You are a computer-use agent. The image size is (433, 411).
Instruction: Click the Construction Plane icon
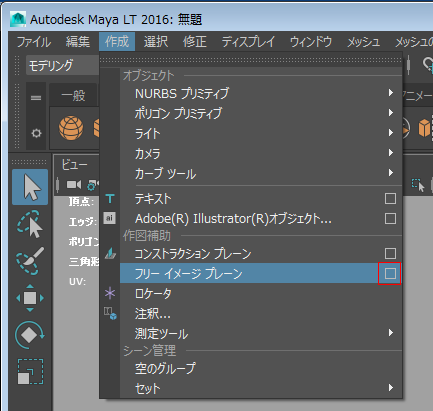tap(110, 253)
